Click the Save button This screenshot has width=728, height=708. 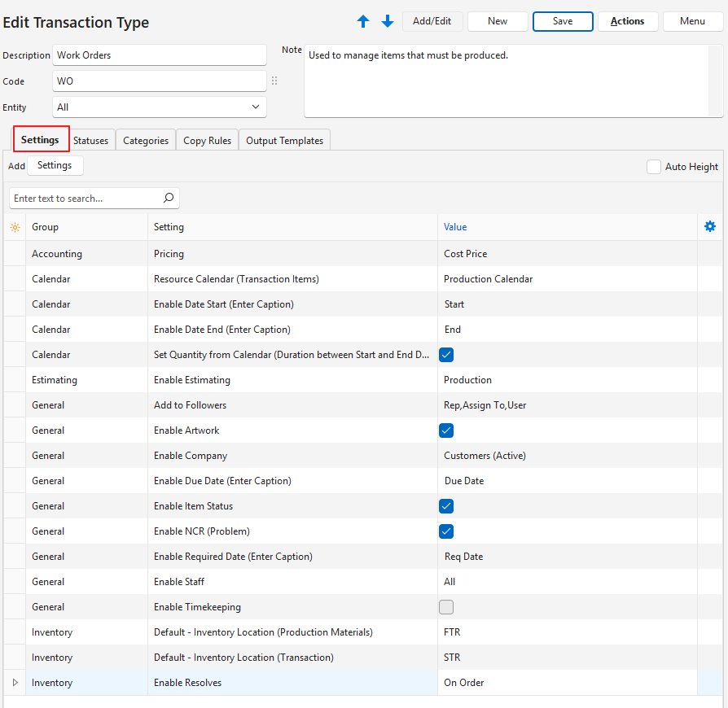click(563, 21)
